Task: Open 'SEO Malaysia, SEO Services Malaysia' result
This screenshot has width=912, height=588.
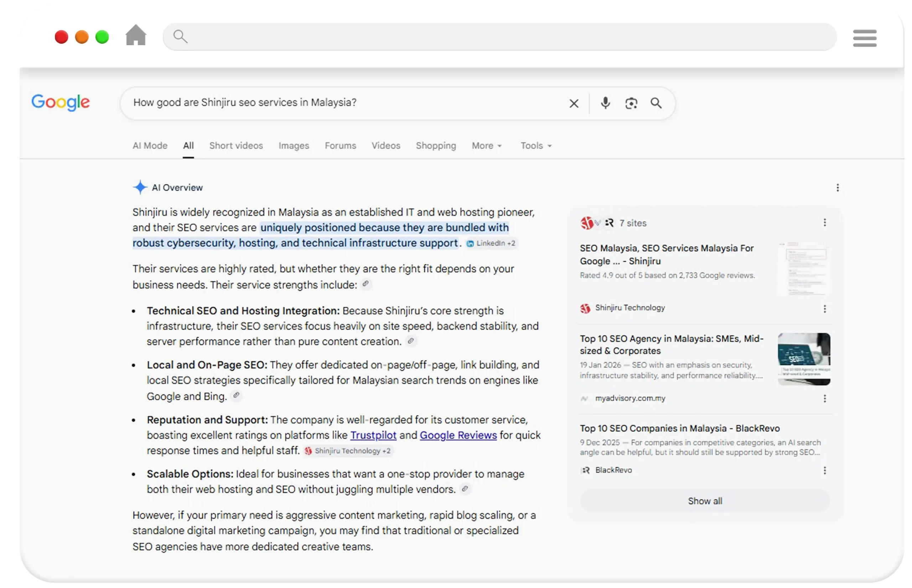Action: (x=667, y=254)
